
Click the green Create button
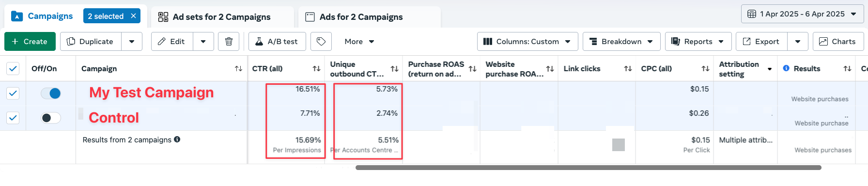pyautogui.click(x=30, y=42)
